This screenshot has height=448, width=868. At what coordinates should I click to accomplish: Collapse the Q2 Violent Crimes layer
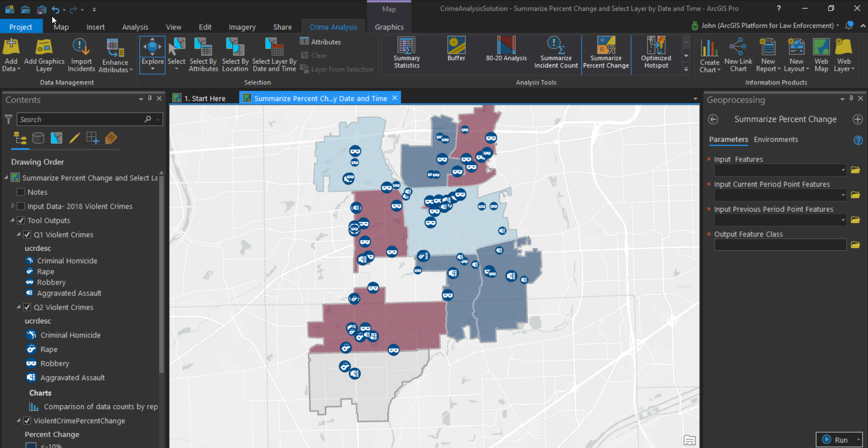click(19, 307)
